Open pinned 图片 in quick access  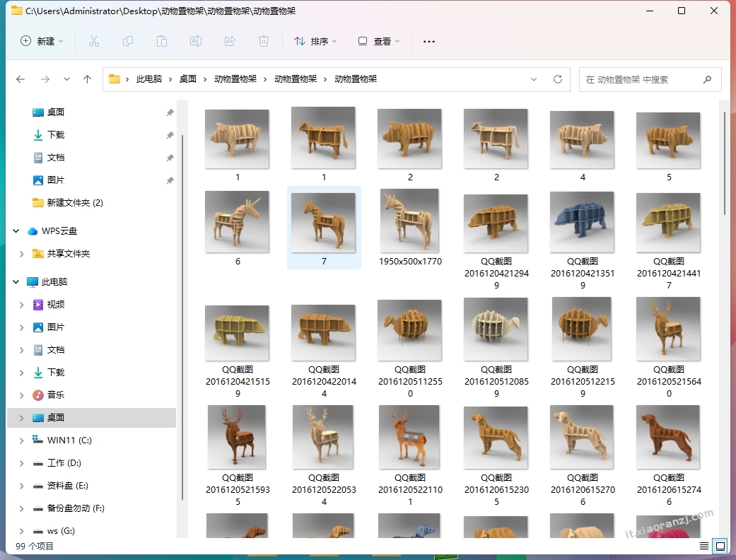click(55, 180)
